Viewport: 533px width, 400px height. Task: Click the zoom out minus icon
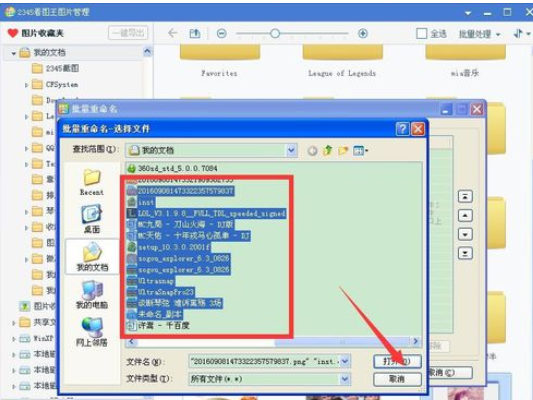click(x=222, y=33)
